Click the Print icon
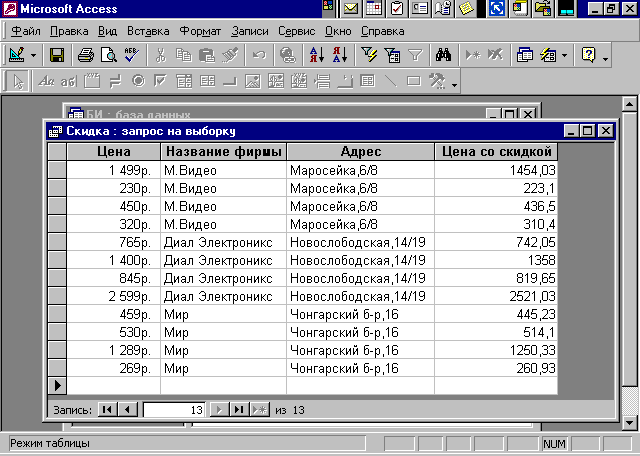The height and width of the screenshot is (456, 640). coord(86,55)
